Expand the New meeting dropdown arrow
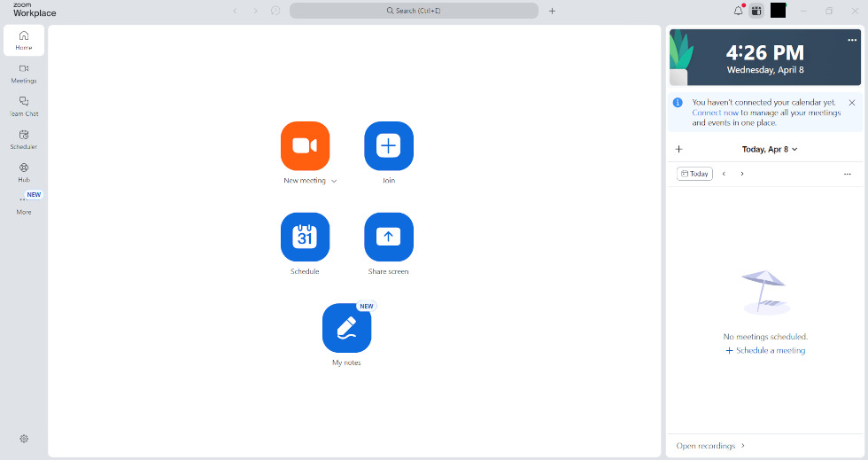The width and height of the screenshot is (868, 460). point(334,181)
